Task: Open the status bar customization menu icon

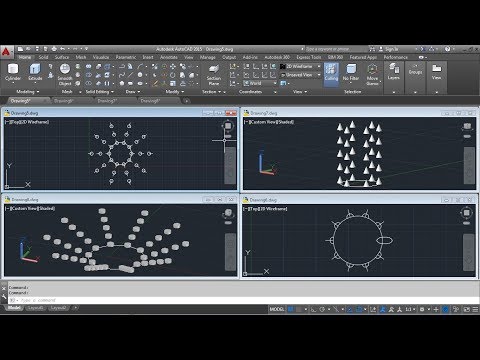Action: (x=475, y=309)
